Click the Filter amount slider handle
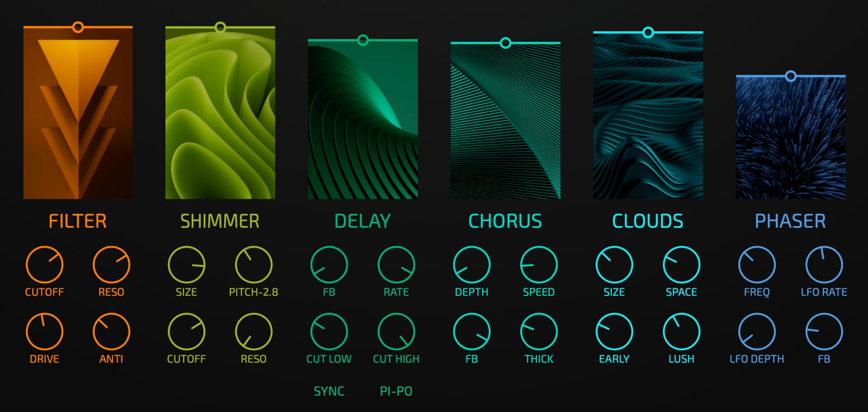This screenshot has height=412, width=868. tap(78, 27)
